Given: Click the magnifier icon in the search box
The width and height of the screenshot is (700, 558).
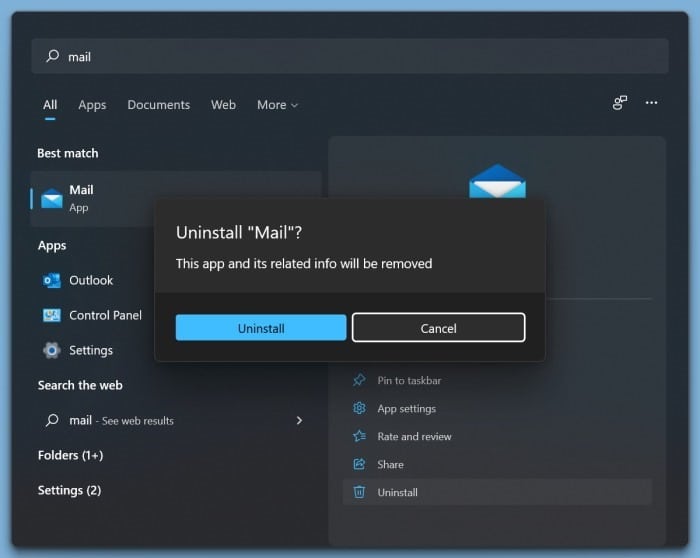Looking at the screenshot, I should (x=53, y=56).
